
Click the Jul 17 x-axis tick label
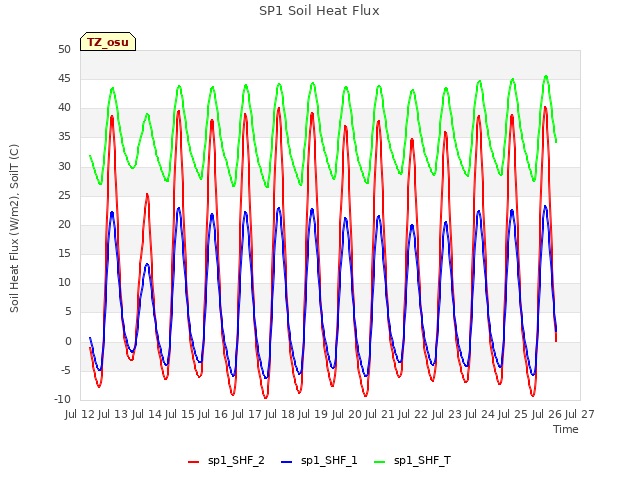247,414
